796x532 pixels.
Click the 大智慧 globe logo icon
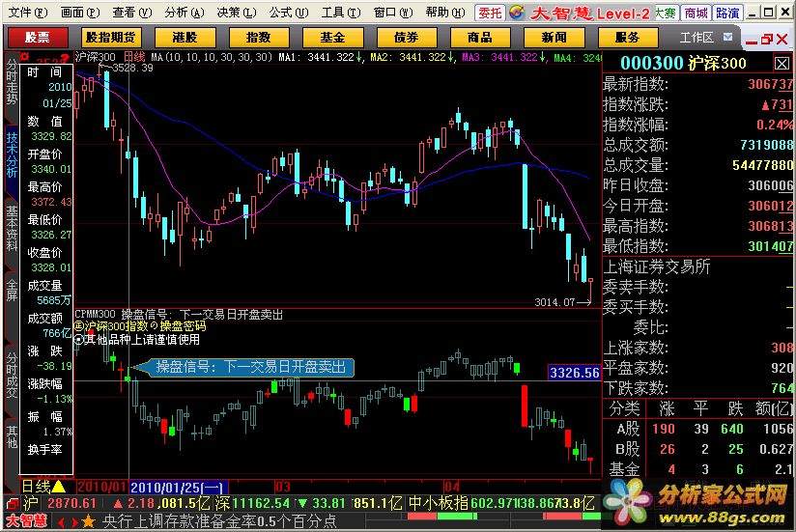(x=517, y=13)
